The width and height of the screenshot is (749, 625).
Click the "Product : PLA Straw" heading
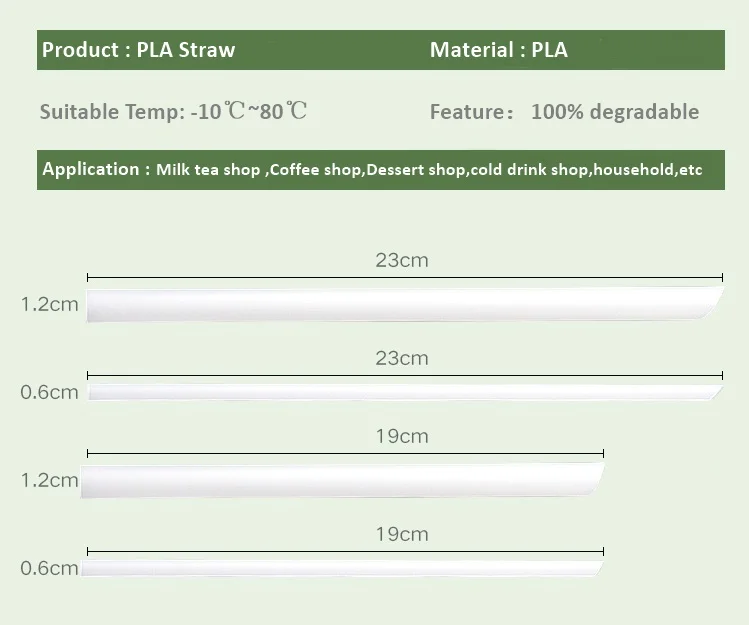(x=139, y=50)
